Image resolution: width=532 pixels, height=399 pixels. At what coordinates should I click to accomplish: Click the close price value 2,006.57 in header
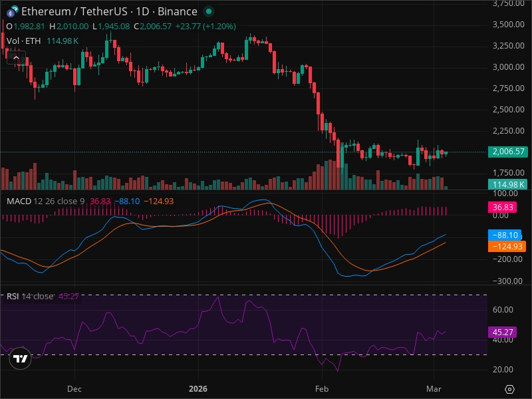[156, 27]
